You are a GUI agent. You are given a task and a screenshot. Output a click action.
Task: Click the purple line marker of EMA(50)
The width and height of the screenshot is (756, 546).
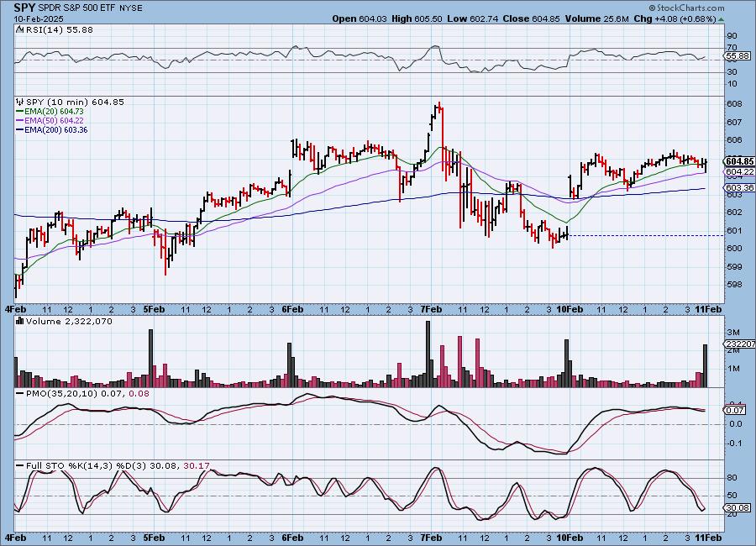point(20,121)
